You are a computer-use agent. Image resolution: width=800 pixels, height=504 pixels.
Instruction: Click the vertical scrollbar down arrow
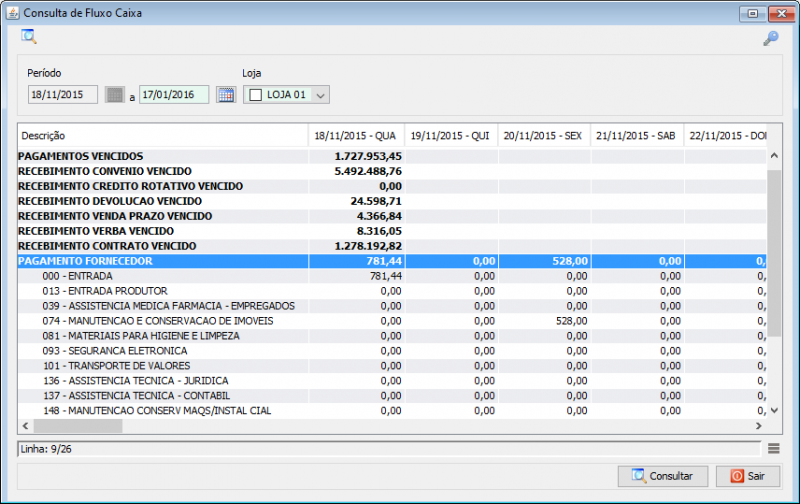click(774, 410)
